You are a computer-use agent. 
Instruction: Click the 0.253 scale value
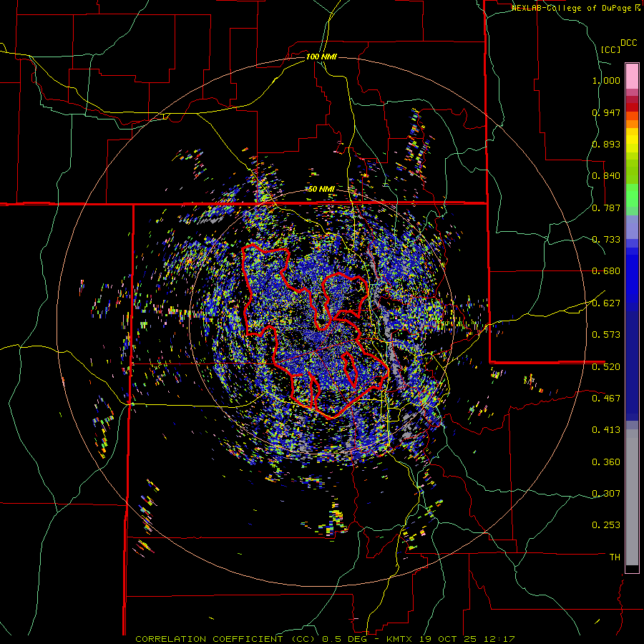[606, 525]
